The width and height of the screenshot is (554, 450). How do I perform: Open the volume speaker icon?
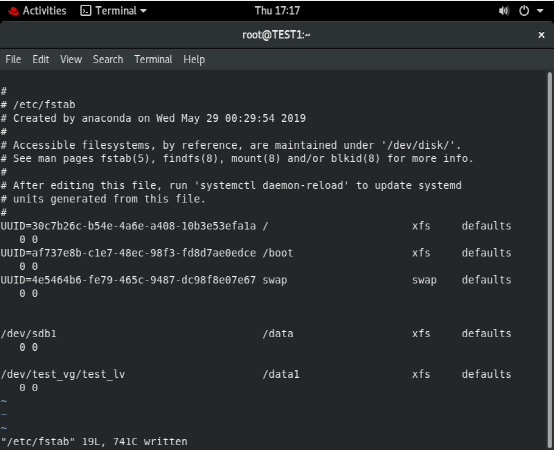[504, 11]
